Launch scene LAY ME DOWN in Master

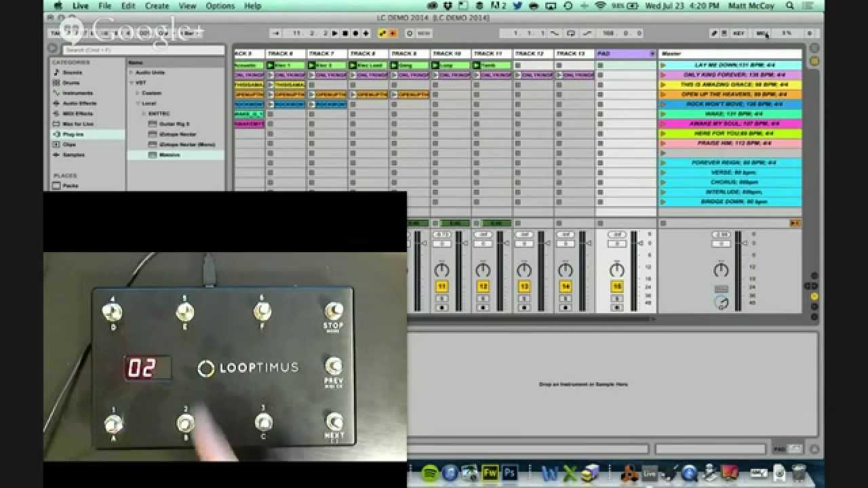(663, 66)
